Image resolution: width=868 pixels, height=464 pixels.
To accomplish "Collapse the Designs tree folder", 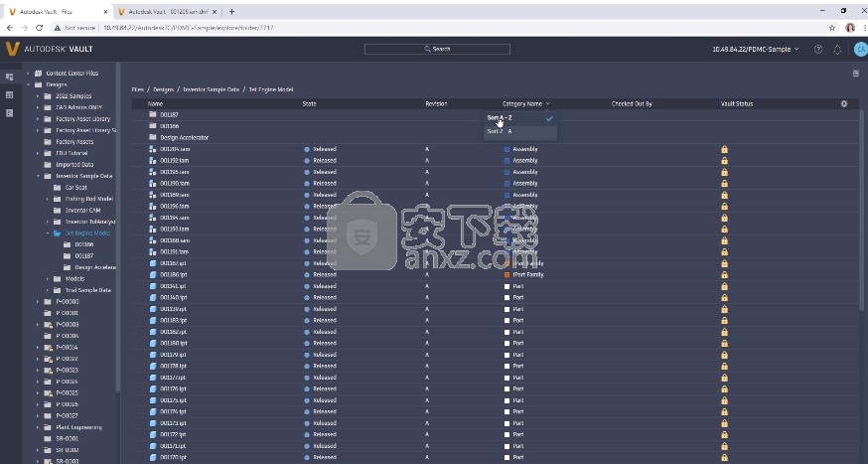I will [28, 84].
